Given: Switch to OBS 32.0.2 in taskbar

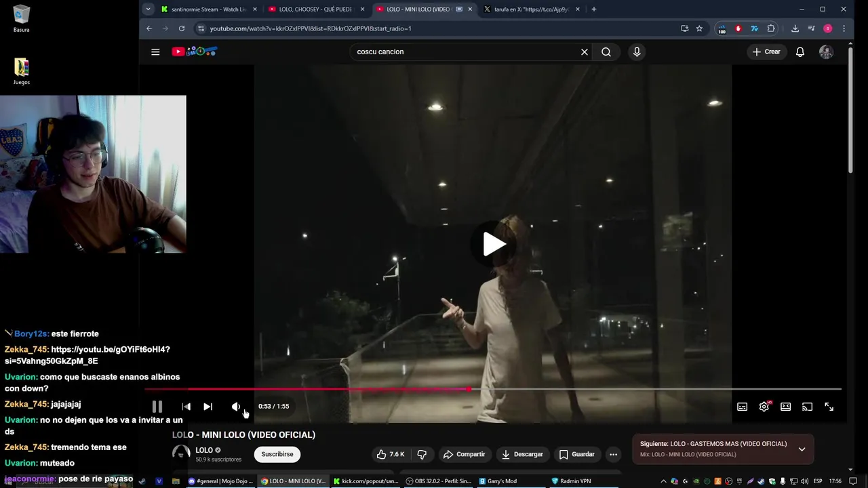Looking at the screenshot, I should coord(439,481).
